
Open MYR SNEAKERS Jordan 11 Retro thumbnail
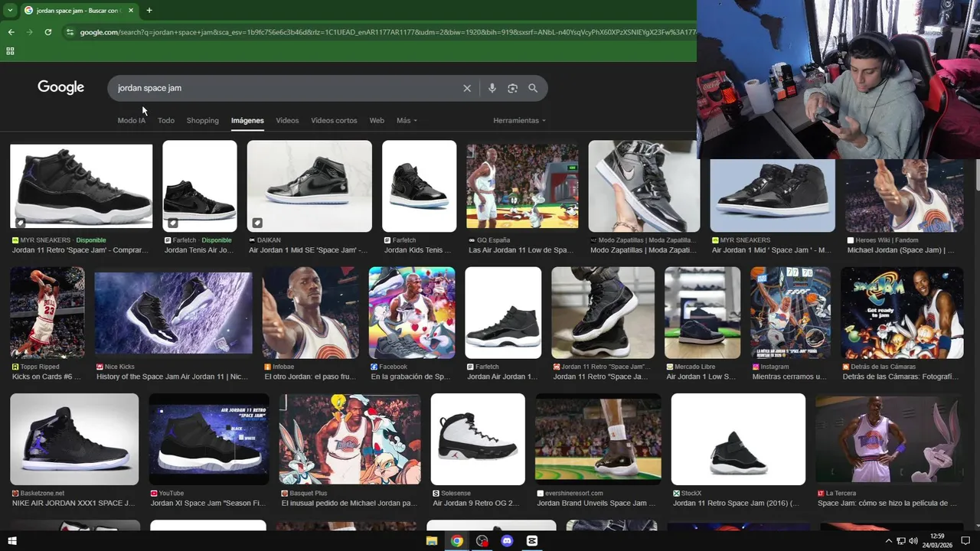tap(81, 186)
